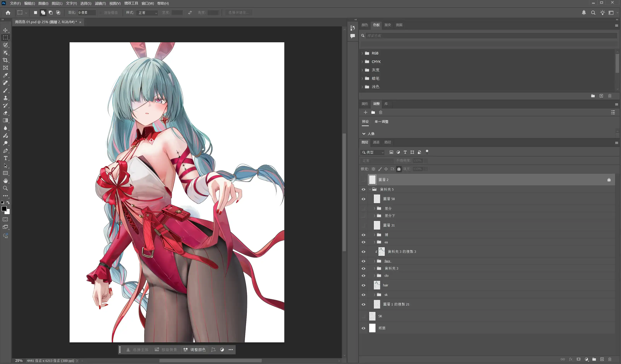
Task: Create new layer from Layers panel footer
Action: pyautogui.click(x=602, y=359)
